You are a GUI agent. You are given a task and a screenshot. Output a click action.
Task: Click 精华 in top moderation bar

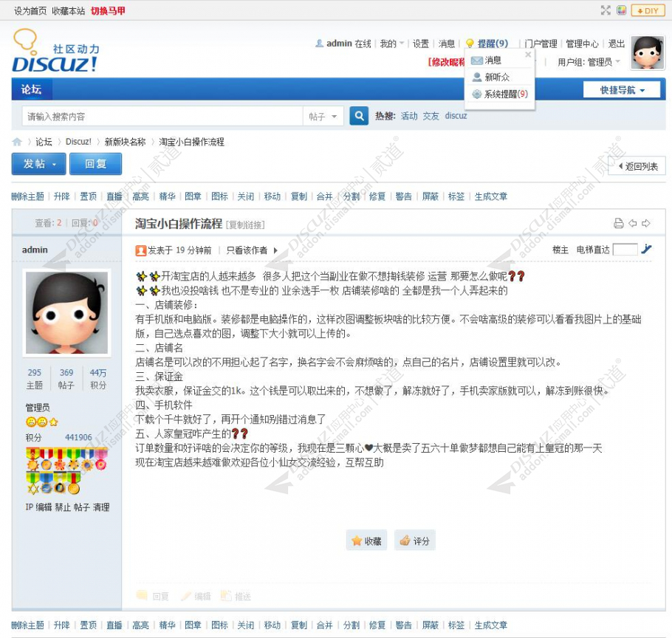tap(167, 196)
